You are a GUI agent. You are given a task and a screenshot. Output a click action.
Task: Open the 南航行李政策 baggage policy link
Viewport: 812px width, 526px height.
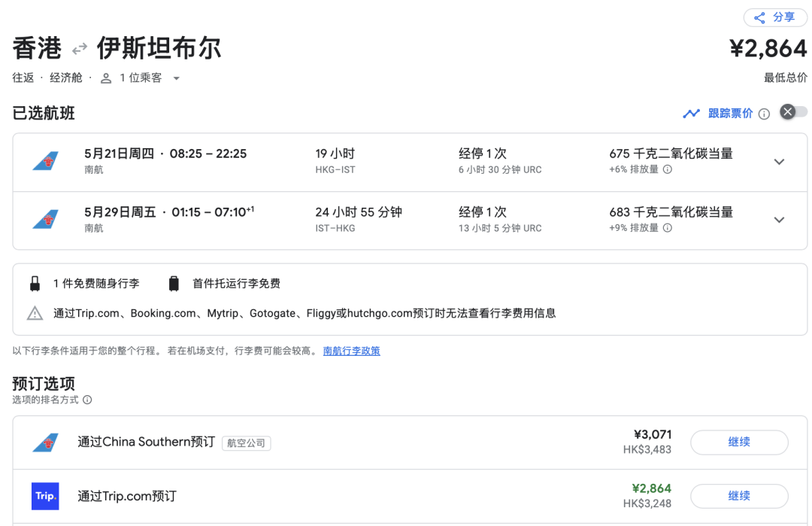(351, 351)
